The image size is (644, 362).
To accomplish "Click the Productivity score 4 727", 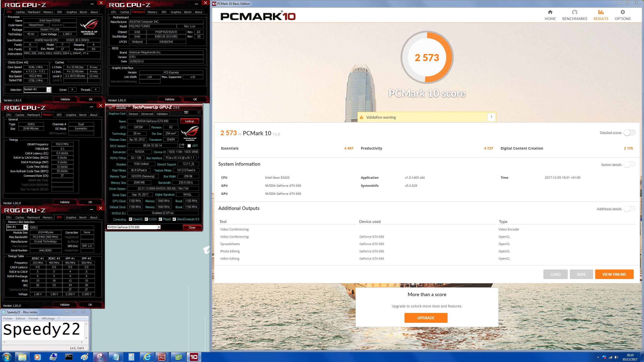I will (489, 148).
